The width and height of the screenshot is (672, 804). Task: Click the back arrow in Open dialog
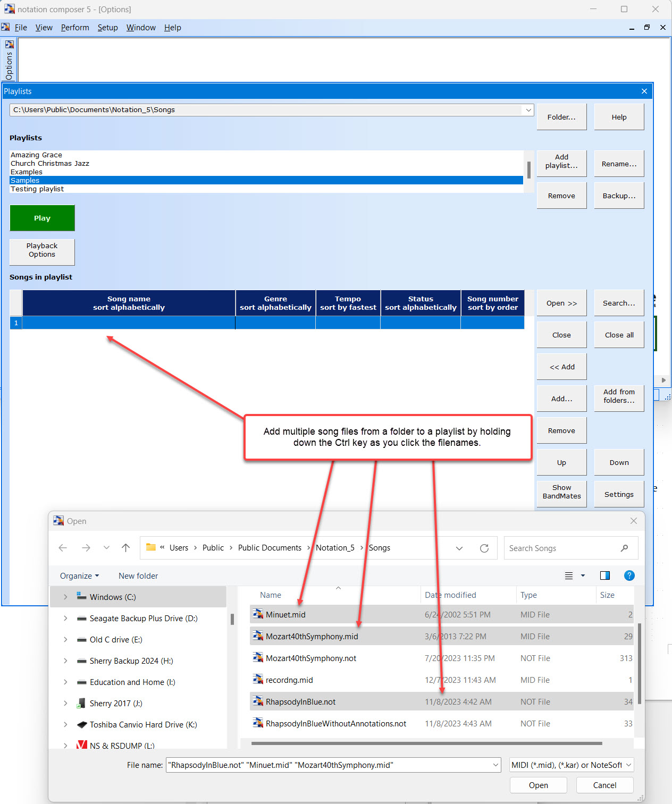63,548
